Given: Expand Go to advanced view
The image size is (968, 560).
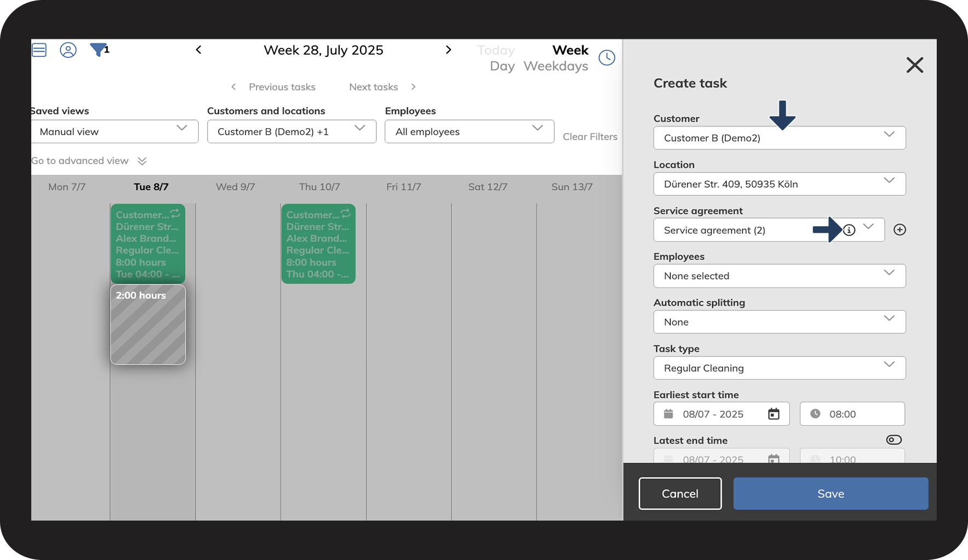Looking at the screenshot, I should point(89,161).
